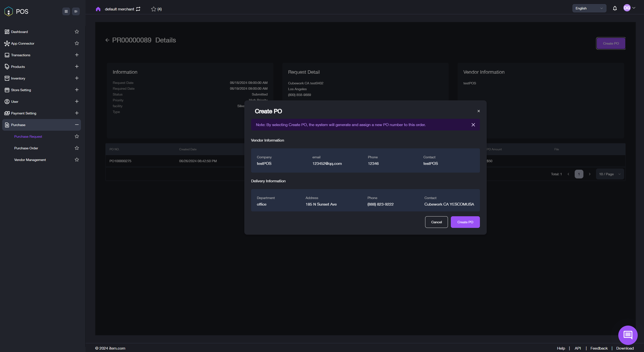The width and height of the screenshot is (644, 352).
Task: Toggle favorite star for Purchase Order
Action: (x=77, y=148)
